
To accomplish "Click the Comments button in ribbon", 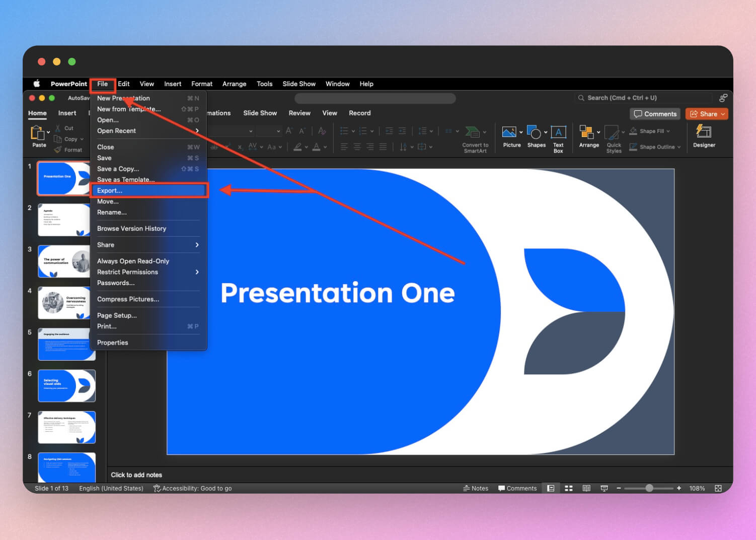I will (x=655, y=114).
